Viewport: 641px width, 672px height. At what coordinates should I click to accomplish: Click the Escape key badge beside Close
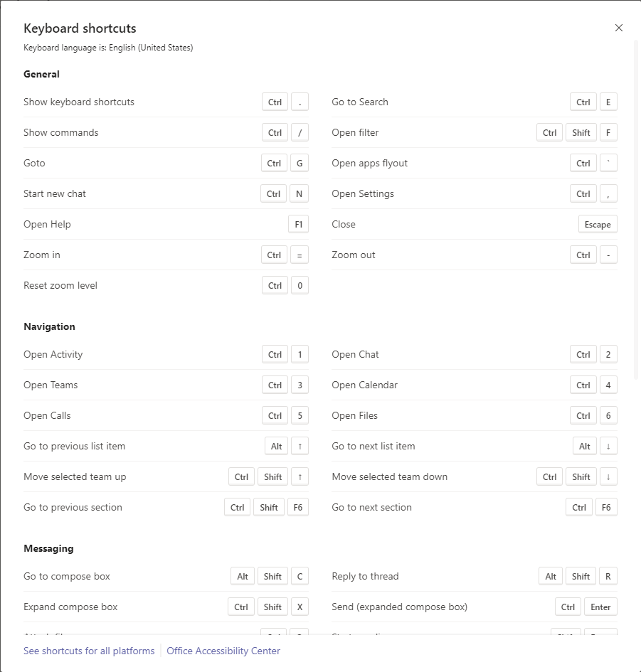point(598,224)
